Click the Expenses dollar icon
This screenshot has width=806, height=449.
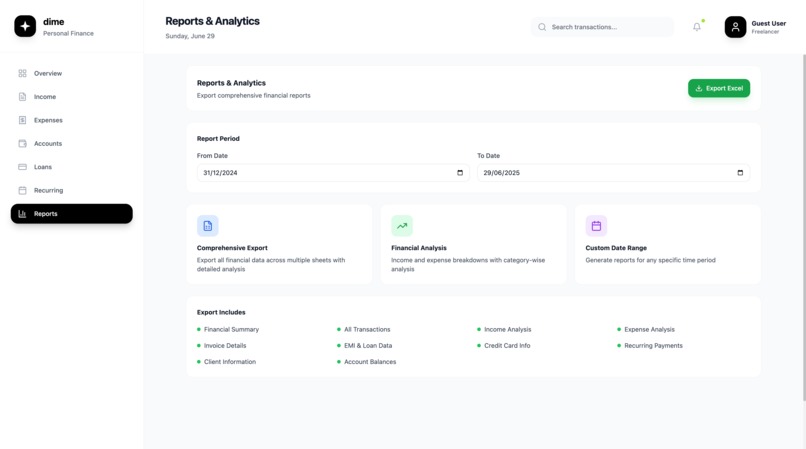point(22,120)
